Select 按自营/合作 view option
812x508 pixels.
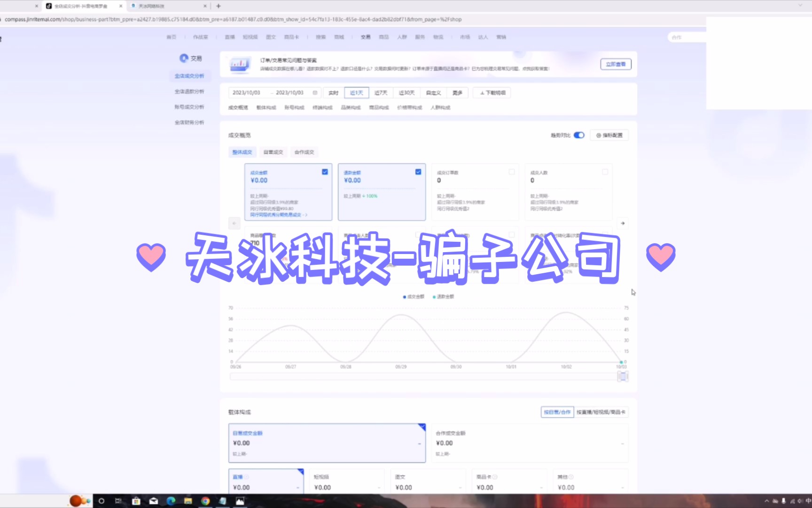(x=557, y=412)
